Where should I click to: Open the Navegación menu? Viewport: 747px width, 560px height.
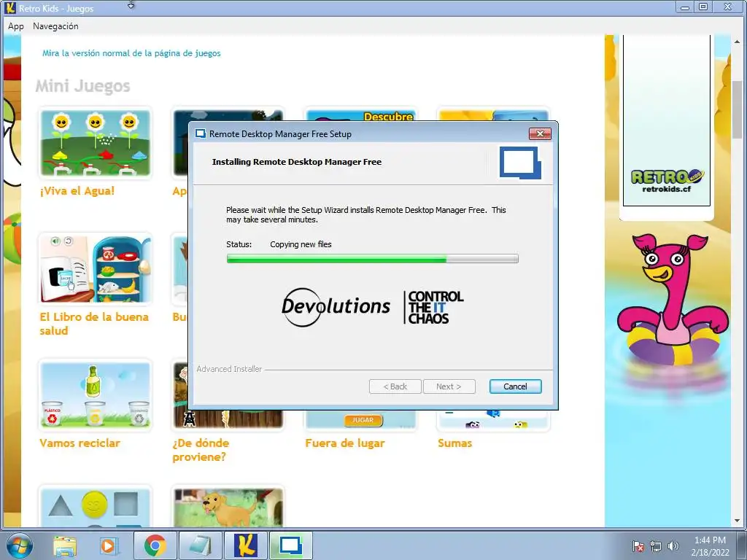pyautogui.click(x=55, y=26)
